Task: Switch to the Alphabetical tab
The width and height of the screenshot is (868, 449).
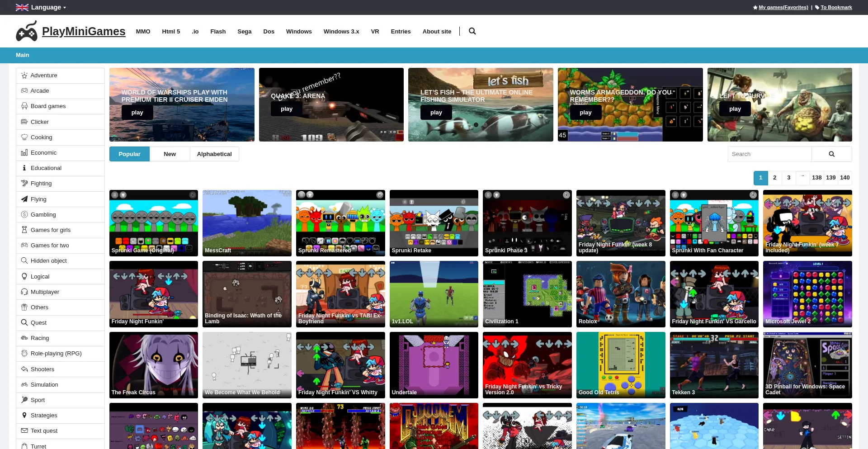Action: 214,154
